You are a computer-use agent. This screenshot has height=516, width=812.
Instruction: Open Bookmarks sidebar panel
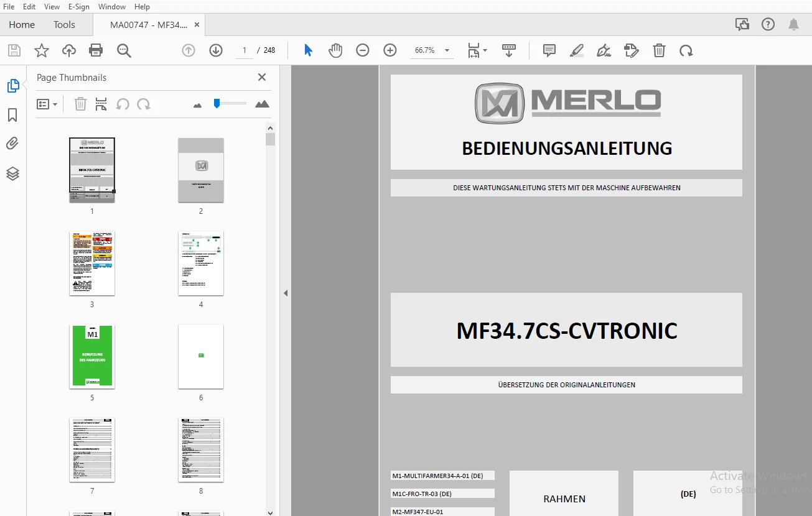(x=12, y=115)
